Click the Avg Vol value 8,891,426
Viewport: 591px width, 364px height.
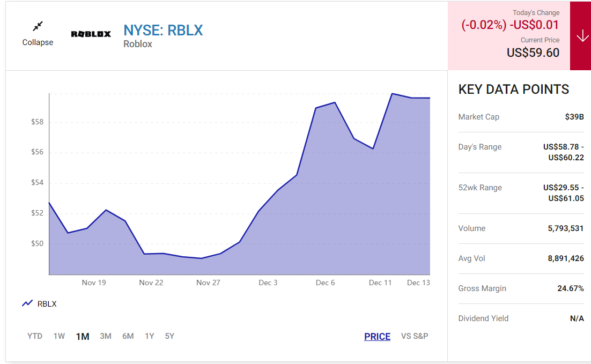click(566, 258)
